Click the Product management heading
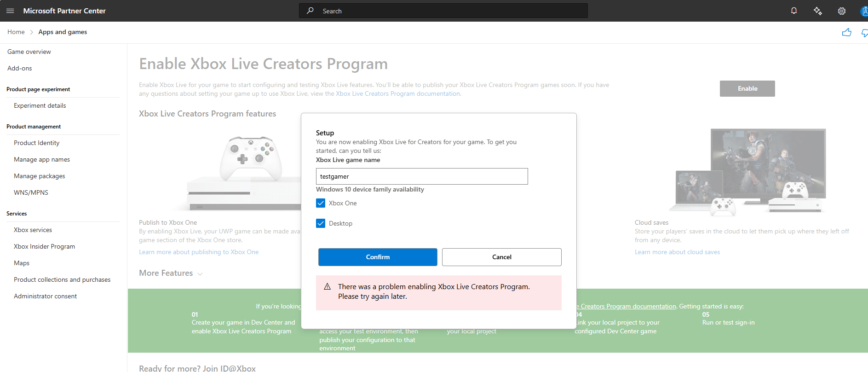868x372 pixels. 34,127
